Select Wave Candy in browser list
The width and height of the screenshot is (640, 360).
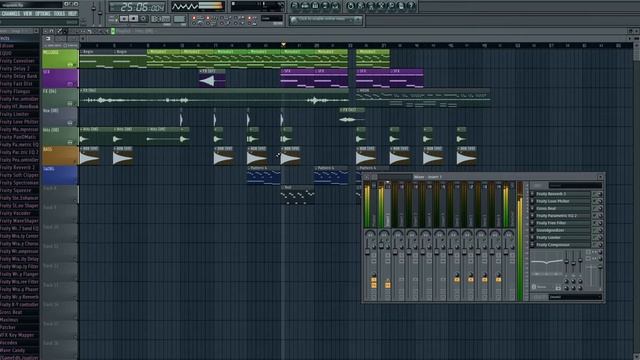tap(12, 350)
